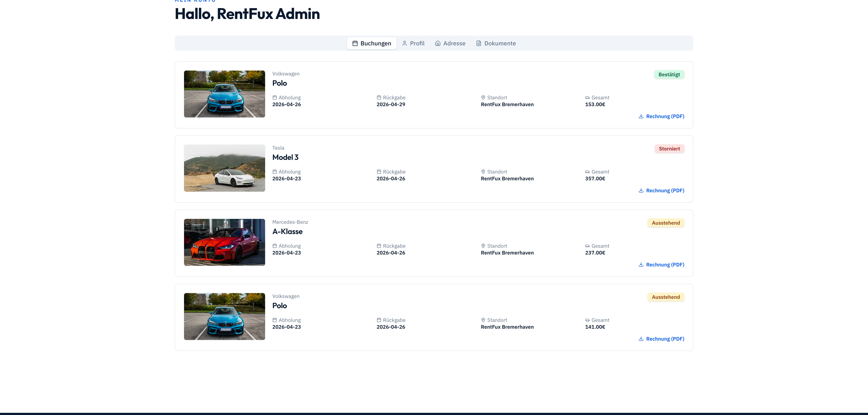Click download icon of the 141.00€ booking invoice
Image resolution: width=868 pixels, height=415 pixels.
click(x=641, y=338)
